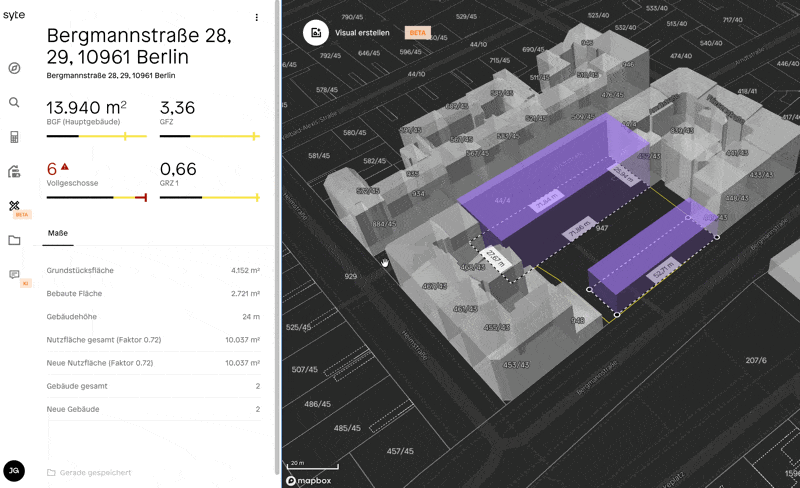The height and width of the screenshot is (488, 800).
Task: Click the red warning triangle beside Vollgeschosse
Action: (x=65, y=167)
